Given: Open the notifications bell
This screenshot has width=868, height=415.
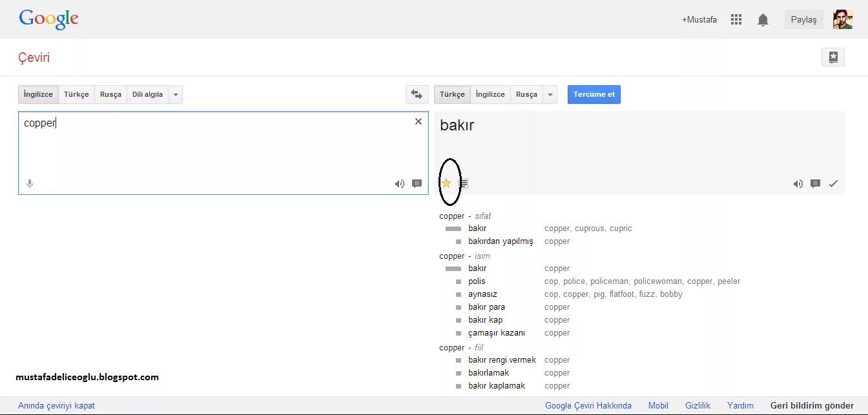Looking at the screenshot, I should (x=763, y=20).
